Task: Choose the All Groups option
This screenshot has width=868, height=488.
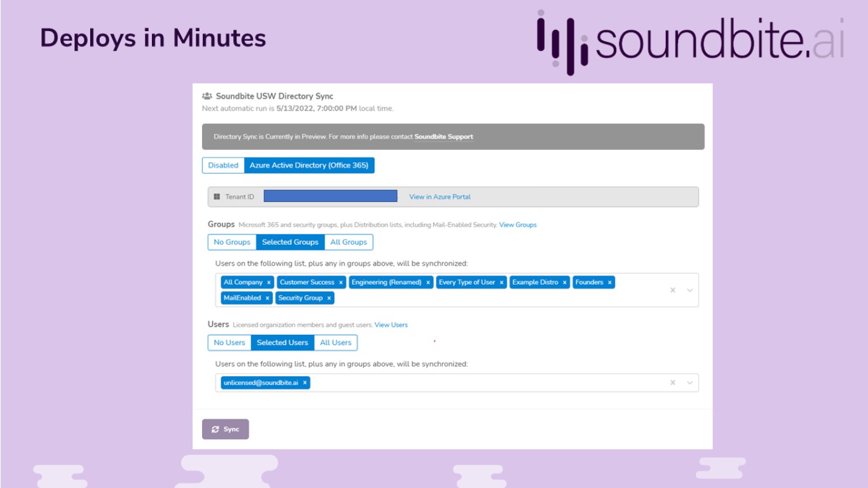Action: 349,242
